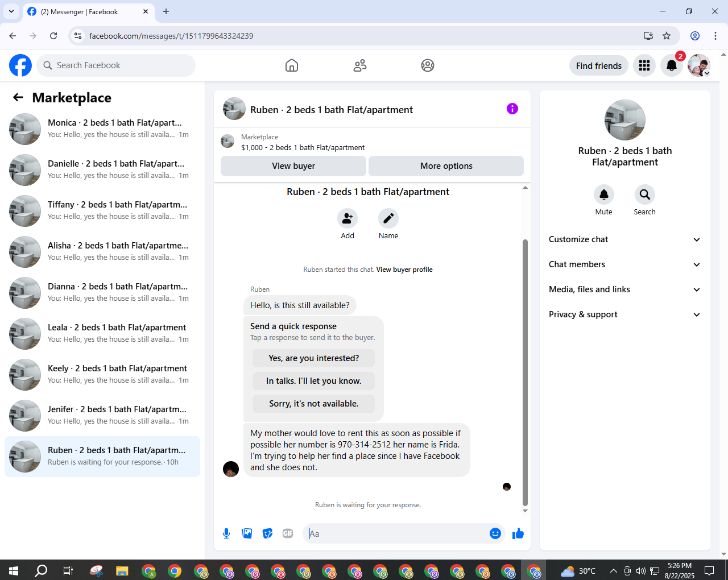
Task: Click the chat scrollbar thumb
Action: [x=525, y=372]
